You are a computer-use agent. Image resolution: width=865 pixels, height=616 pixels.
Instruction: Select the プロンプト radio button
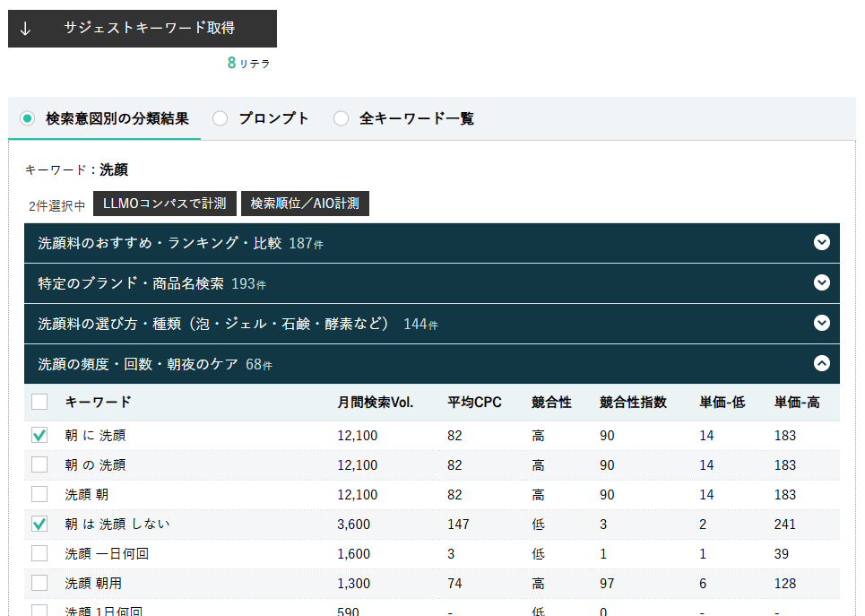(221, 118)
